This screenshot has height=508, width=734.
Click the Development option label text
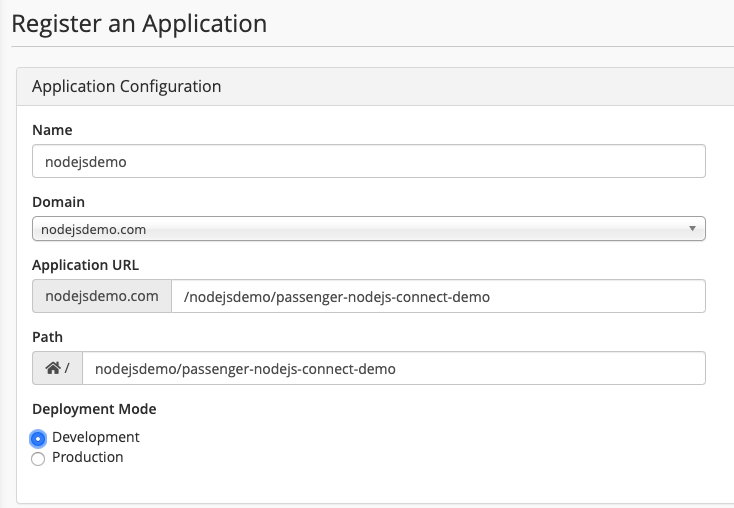click(x=96, y=437)
